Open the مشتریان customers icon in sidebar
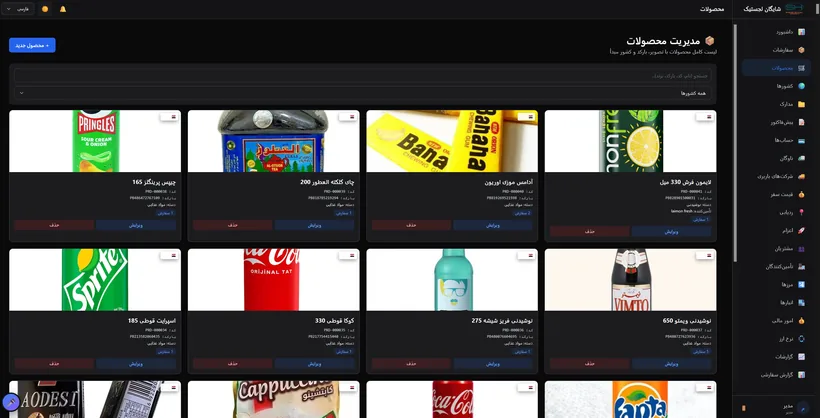The width and height of the screenshot is (820, 418). [801, 248]
